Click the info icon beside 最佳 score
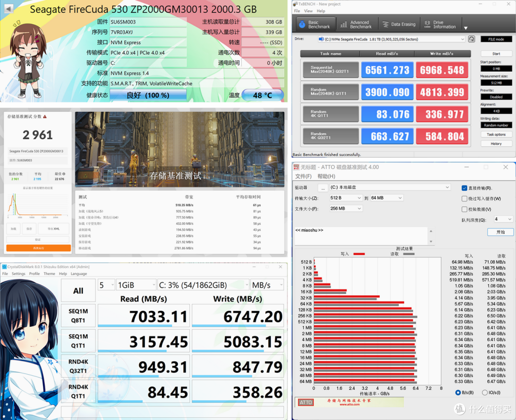Screen dimensions: 516x420 tap(64, 174)
